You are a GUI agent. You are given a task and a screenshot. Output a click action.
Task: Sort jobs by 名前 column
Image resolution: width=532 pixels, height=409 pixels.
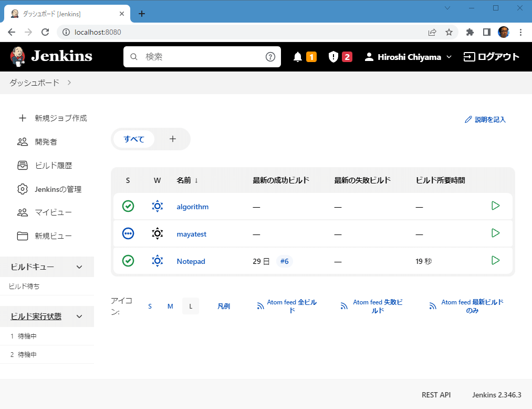click(187, 180)
